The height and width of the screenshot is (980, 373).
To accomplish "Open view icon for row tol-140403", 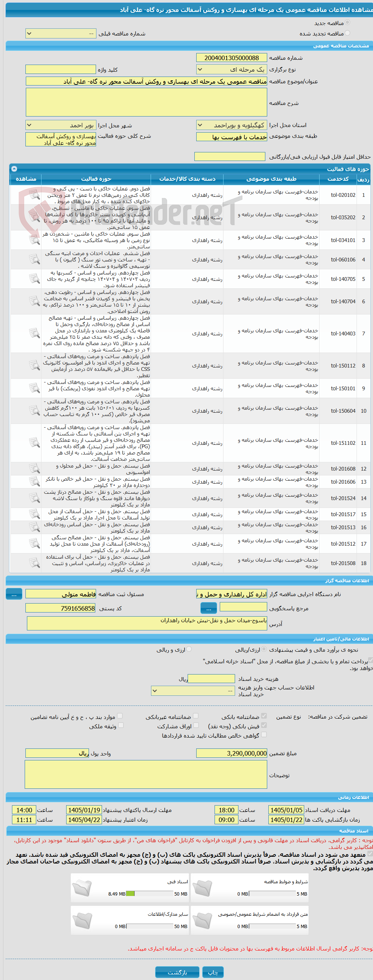I will [34, 333].
